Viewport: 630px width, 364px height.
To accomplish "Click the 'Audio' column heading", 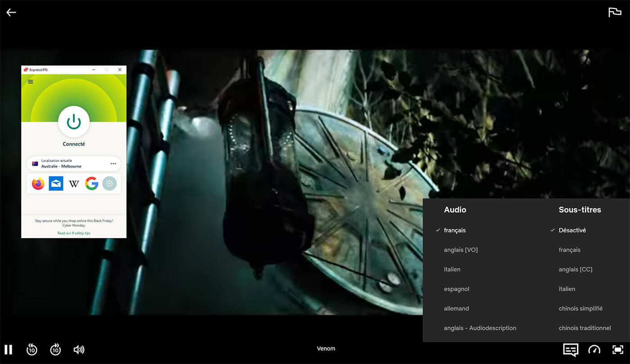I will coord(455,210).
